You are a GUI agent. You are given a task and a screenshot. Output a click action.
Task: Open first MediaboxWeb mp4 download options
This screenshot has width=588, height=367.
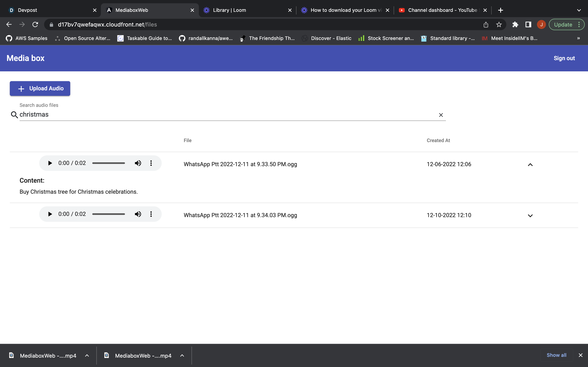87,356
